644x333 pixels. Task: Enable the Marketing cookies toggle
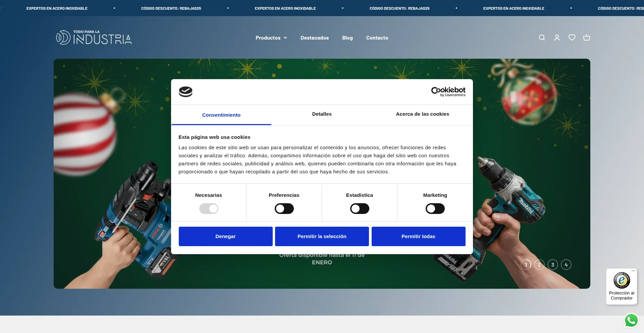coord(435,208)
